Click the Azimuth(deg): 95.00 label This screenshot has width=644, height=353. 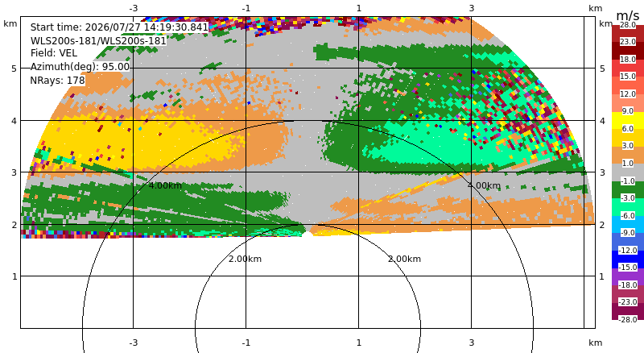(80, 67)
